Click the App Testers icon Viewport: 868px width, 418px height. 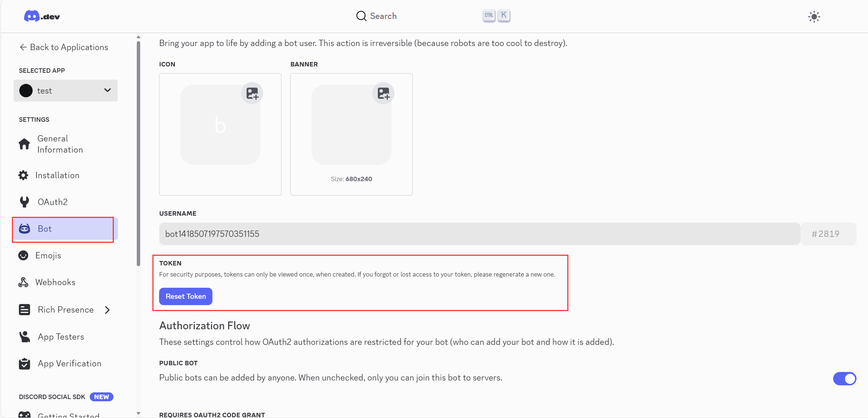point(24,337)
